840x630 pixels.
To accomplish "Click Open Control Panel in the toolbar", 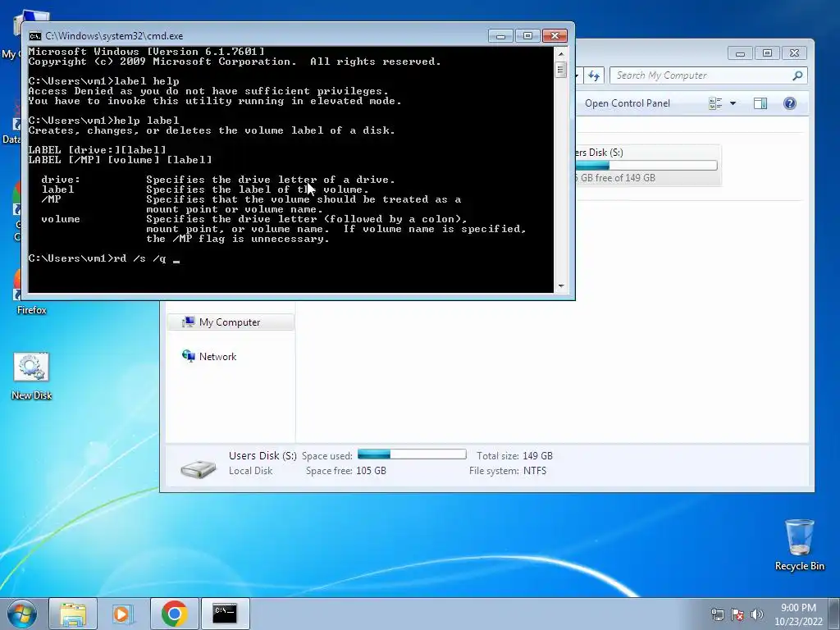I will [628, 103].
